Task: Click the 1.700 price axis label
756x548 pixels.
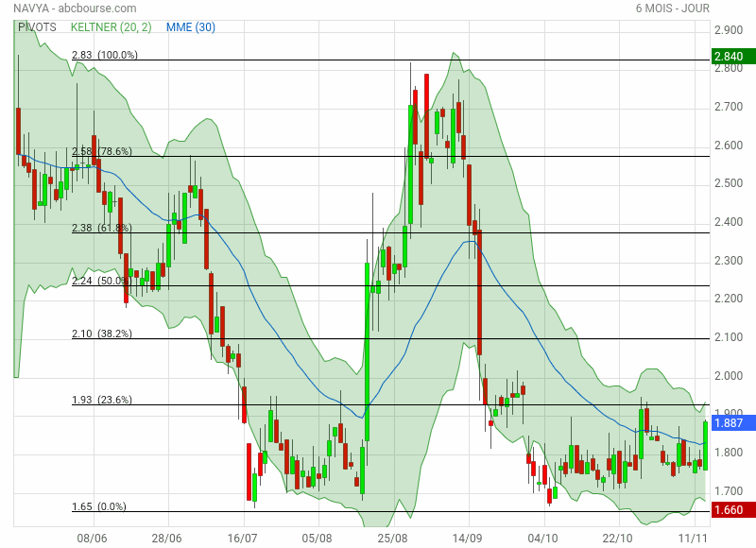Action: coord(729,490)
